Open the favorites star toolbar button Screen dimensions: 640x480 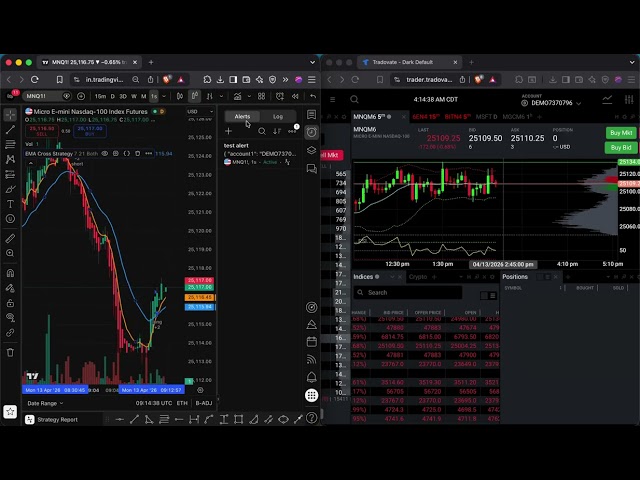click(10, 412)
